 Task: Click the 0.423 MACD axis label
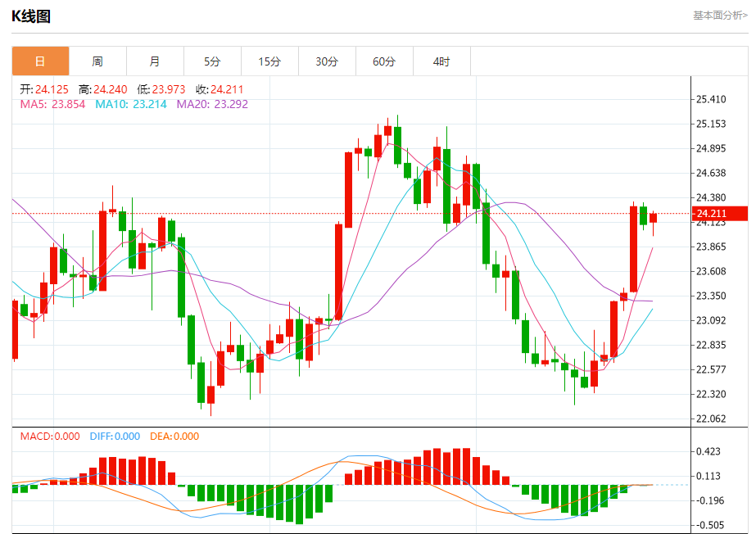[708, 451]
